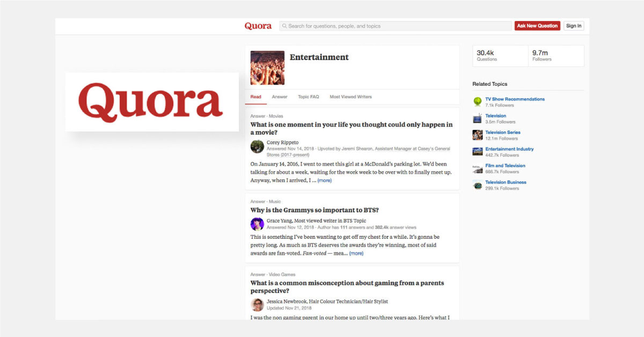This screenshot has height=337, width=644.
Task: Open the Most Viewed Writers tab
Action: tap(350, 97)
